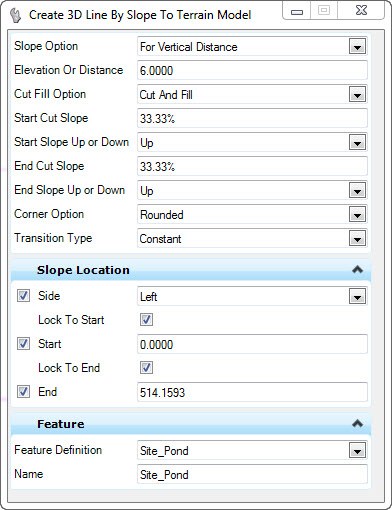Click the dialog's title bar tool icon
This screenshot has width=392, height=510.
point(16,15)
